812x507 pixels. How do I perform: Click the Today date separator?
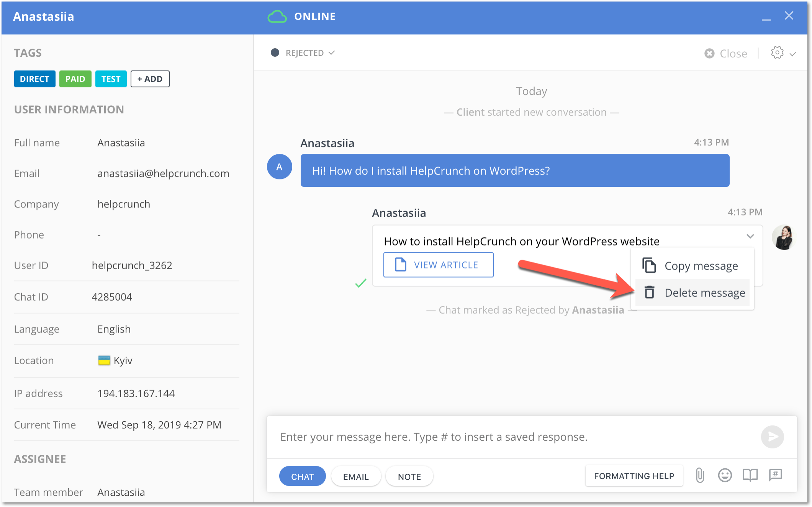point(531,91)
